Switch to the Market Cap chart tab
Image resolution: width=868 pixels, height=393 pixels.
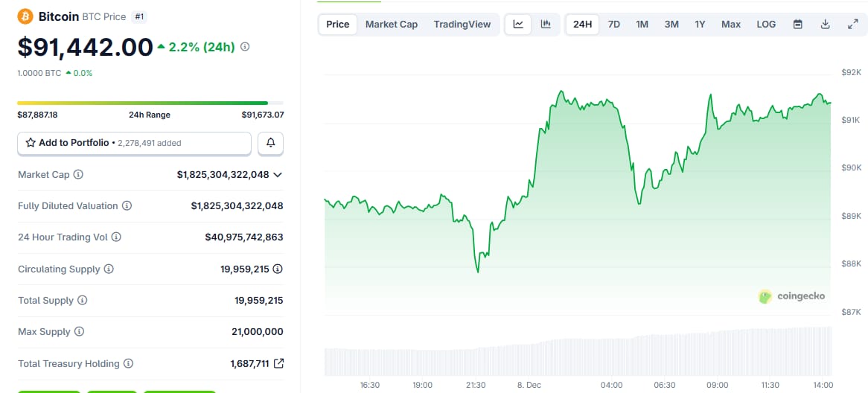pos(392,25)
